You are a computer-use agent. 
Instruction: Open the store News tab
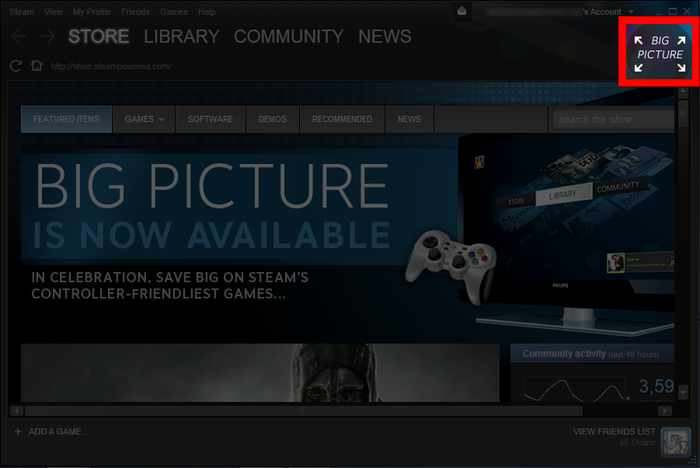409,119
